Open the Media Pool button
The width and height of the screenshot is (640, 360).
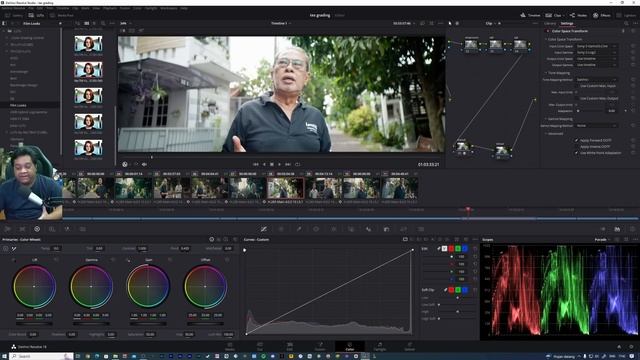click(62, 16)
